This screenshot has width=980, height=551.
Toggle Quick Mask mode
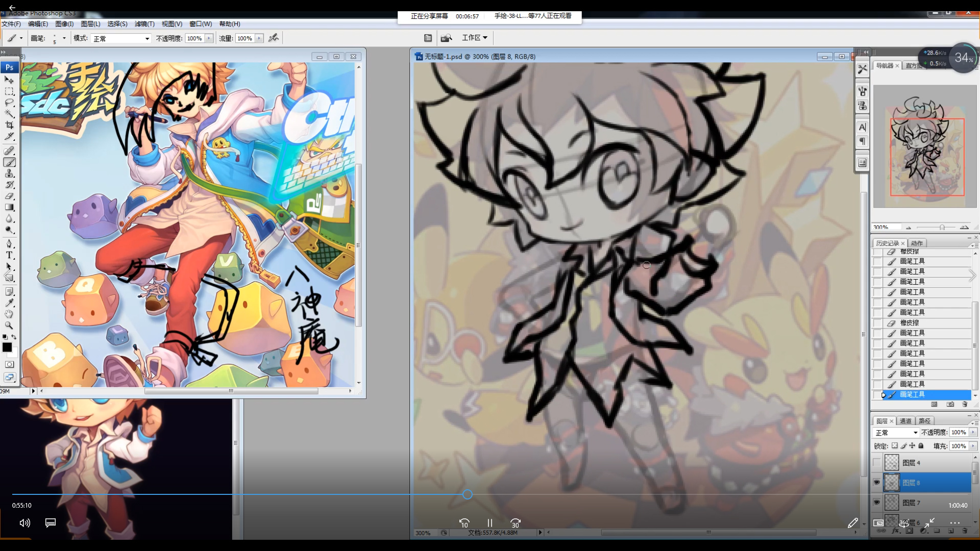pos(9,364)
